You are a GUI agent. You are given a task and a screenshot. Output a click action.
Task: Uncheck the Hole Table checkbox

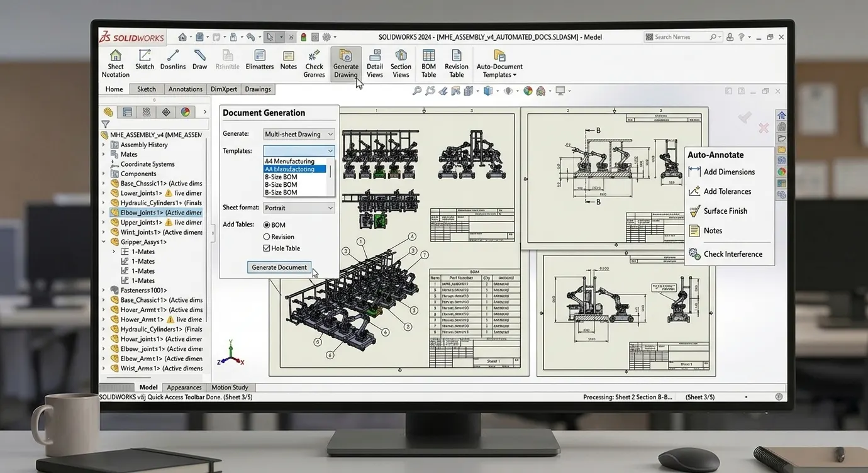point(267,248)
